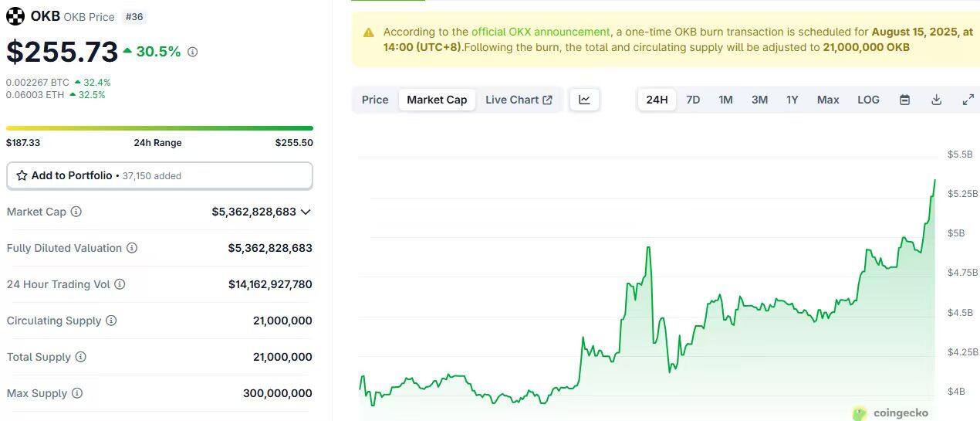Click the #36 rank badge

tap(133, 16)
